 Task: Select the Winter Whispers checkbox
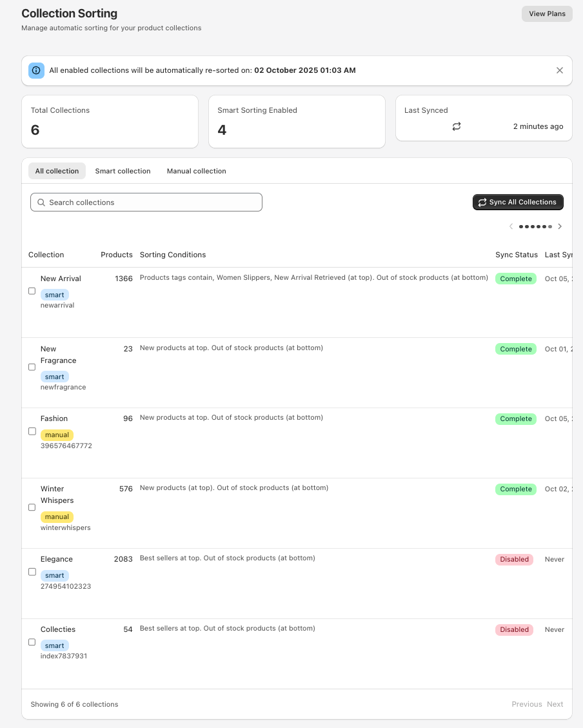pos(32,507)
